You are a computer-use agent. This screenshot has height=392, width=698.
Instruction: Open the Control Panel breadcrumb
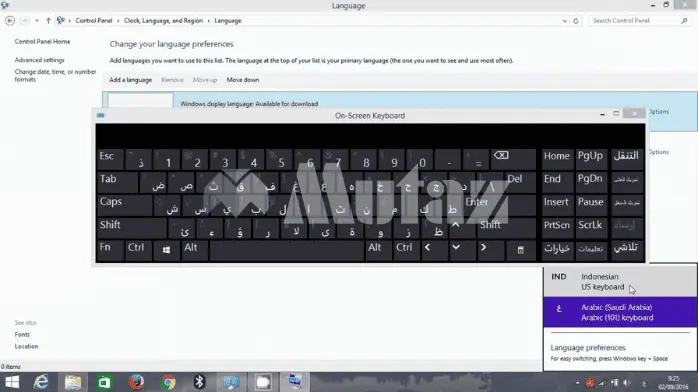pos(93,20)
